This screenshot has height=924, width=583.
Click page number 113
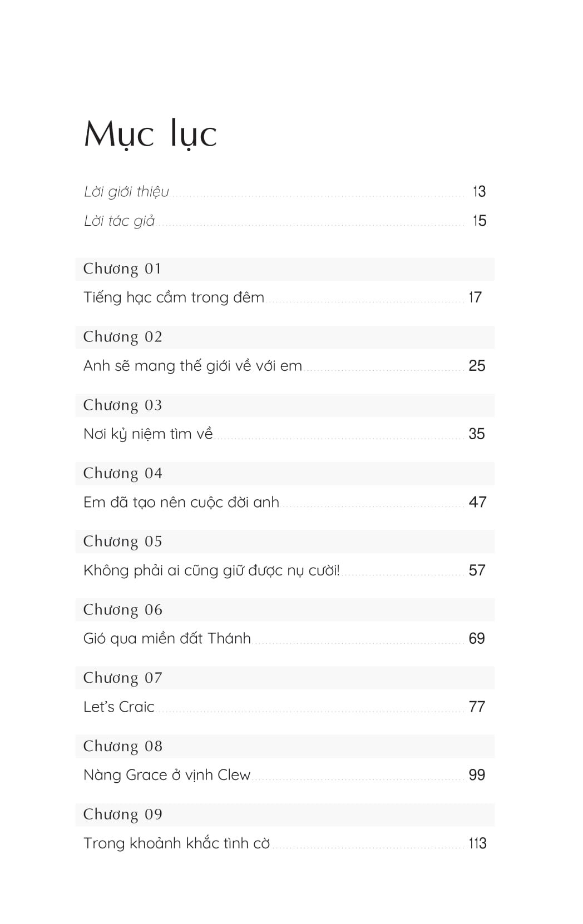tap(477, 844)
